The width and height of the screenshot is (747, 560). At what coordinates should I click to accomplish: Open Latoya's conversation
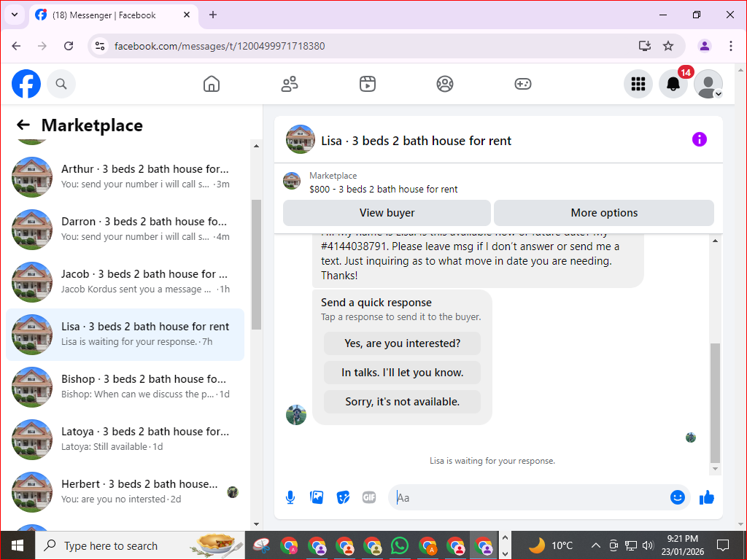click(125, 440)
